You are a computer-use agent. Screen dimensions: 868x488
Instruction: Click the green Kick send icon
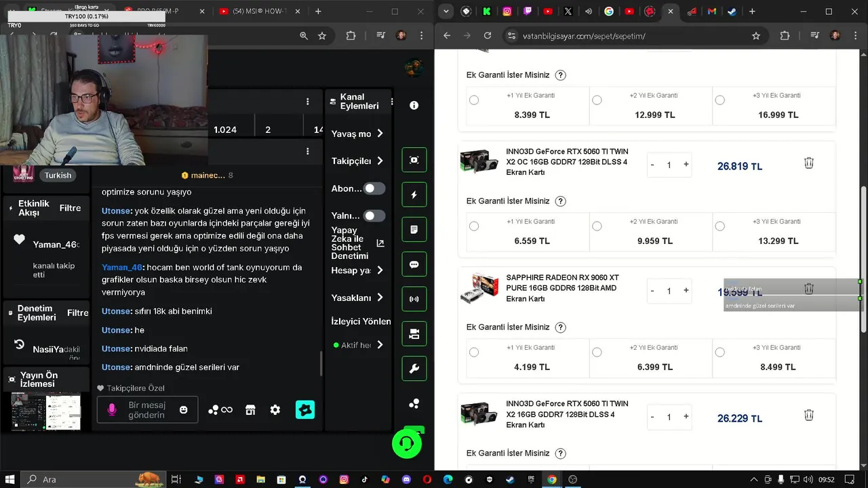pyautogui.click(x=305, y=410)
